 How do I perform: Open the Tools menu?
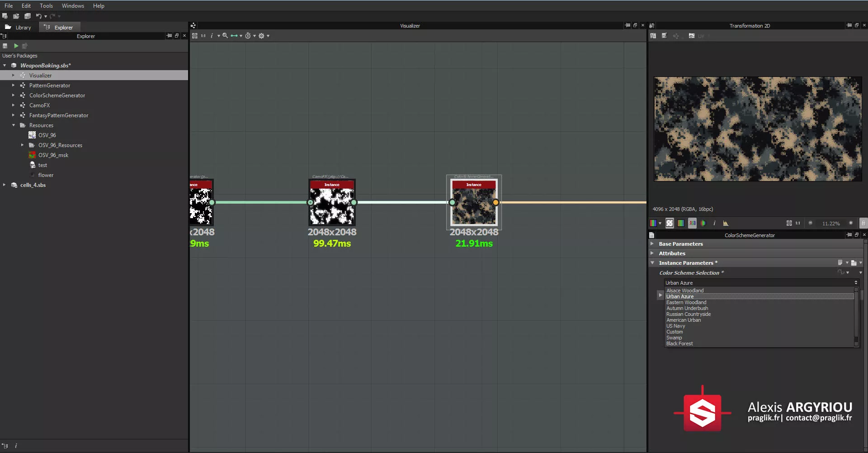(46, 6)
